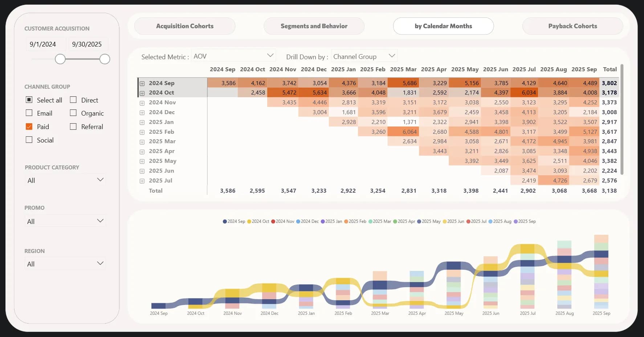Click the plus icon beside 2024 Dec

[142, 113]
